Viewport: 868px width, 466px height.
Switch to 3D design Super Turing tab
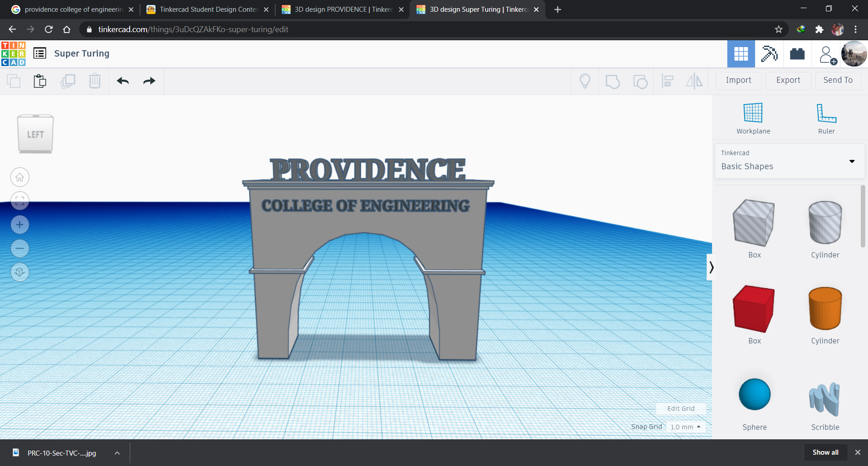click(x=477, y=10)
